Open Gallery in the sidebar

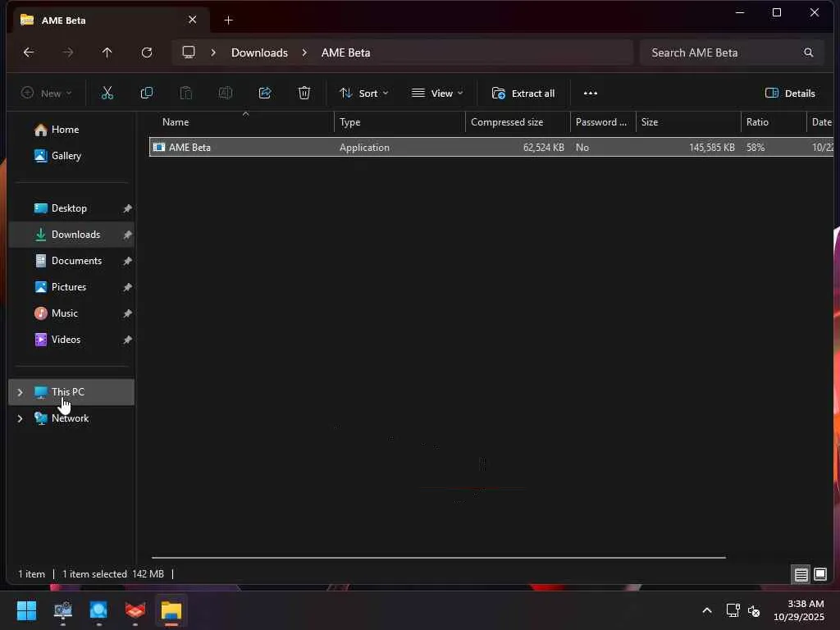click(71, 156)
